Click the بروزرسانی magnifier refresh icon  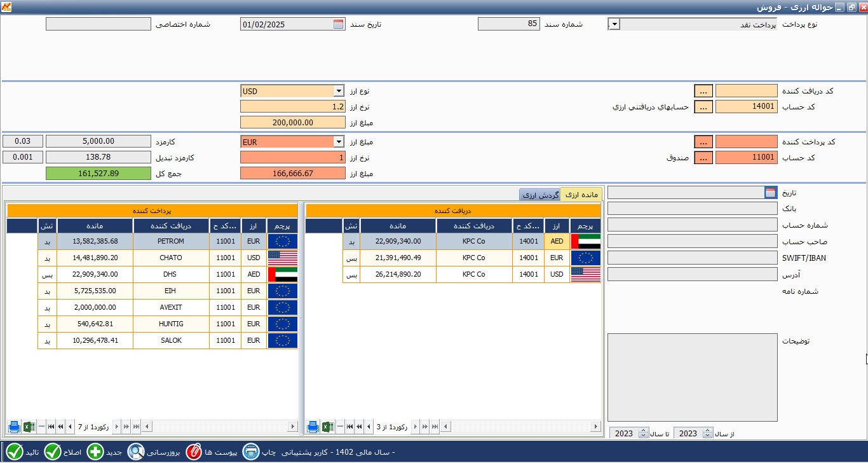coord(136,452)
